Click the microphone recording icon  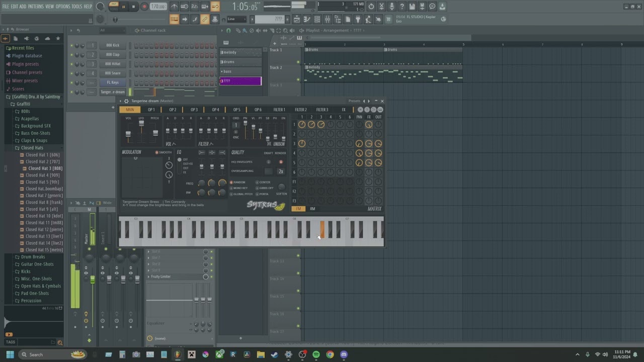tap(391, 7)
